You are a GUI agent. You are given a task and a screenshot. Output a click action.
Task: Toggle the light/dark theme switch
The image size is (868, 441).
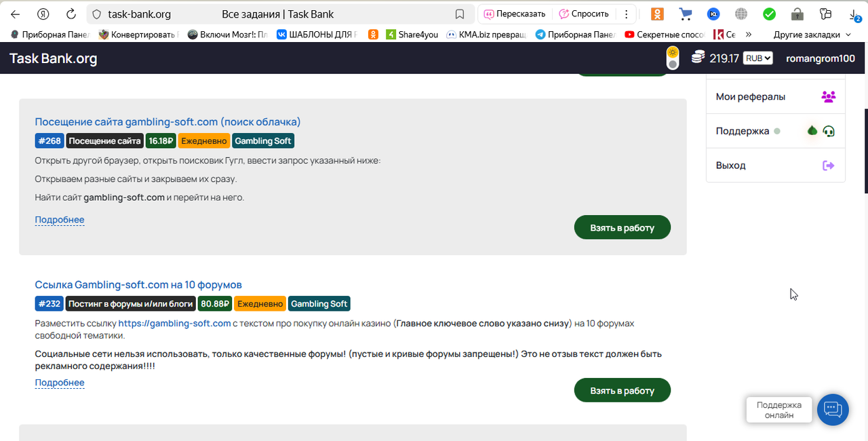pyautogui.click(x=673, y=58)
